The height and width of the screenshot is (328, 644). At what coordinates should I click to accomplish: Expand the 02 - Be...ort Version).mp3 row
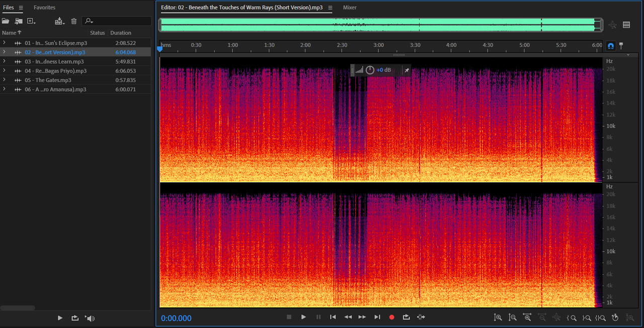click(4, 52)
